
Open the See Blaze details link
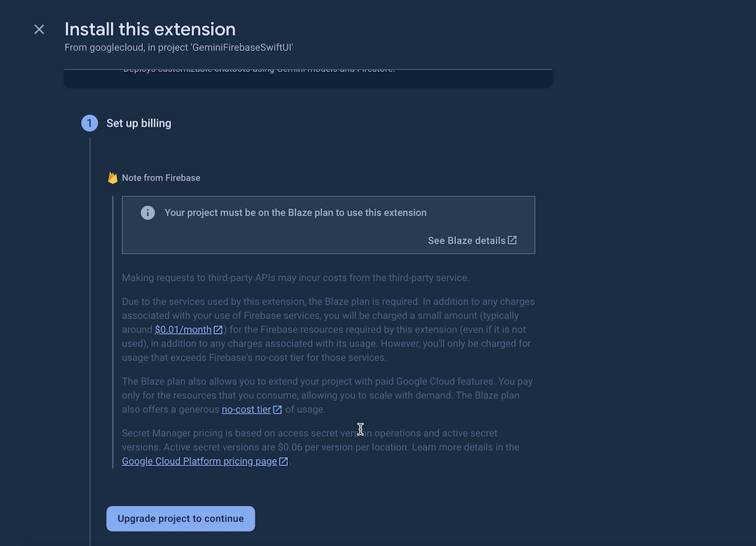pos(467,240)
